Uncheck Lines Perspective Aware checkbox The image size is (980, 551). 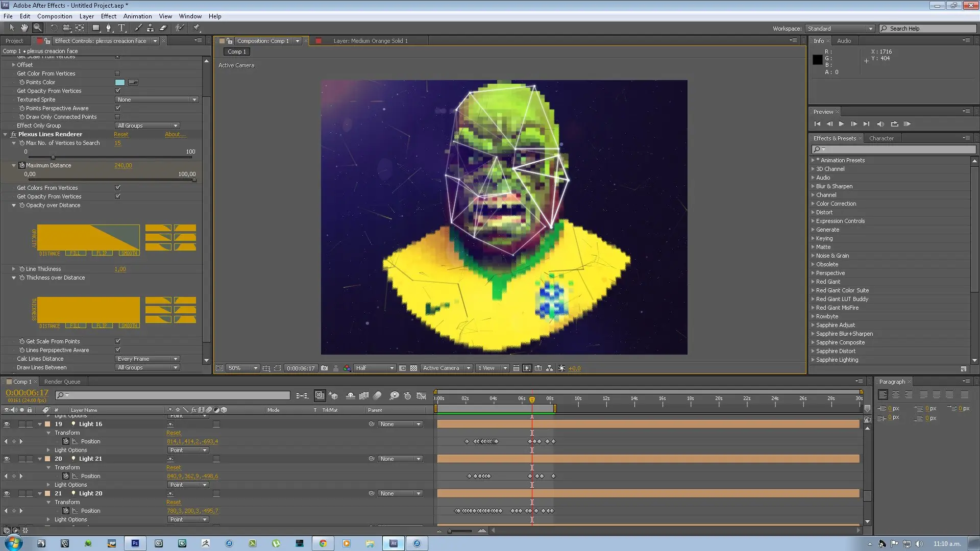click(117, 350)
